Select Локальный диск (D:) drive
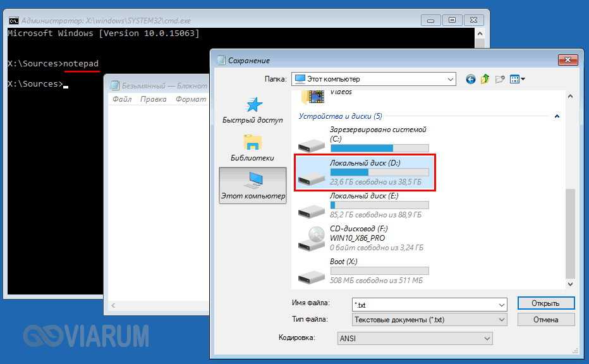 [365, 173]
